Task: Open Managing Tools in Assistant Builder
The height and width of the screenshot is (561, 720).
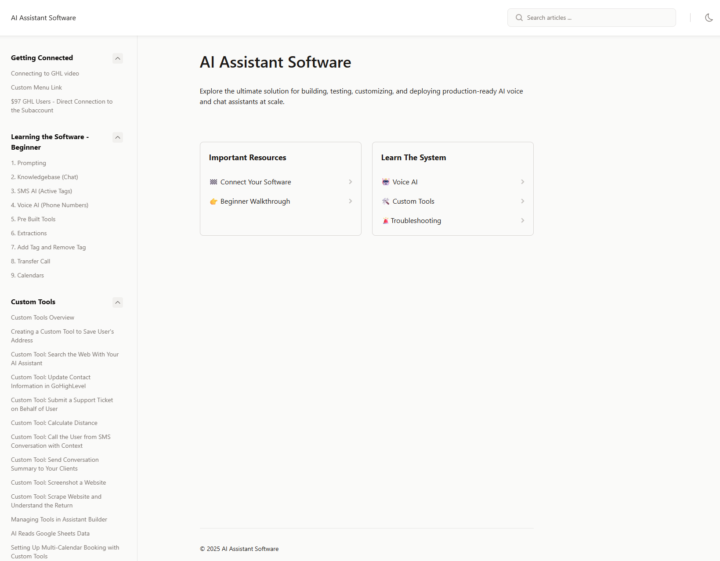Action: 59,519
